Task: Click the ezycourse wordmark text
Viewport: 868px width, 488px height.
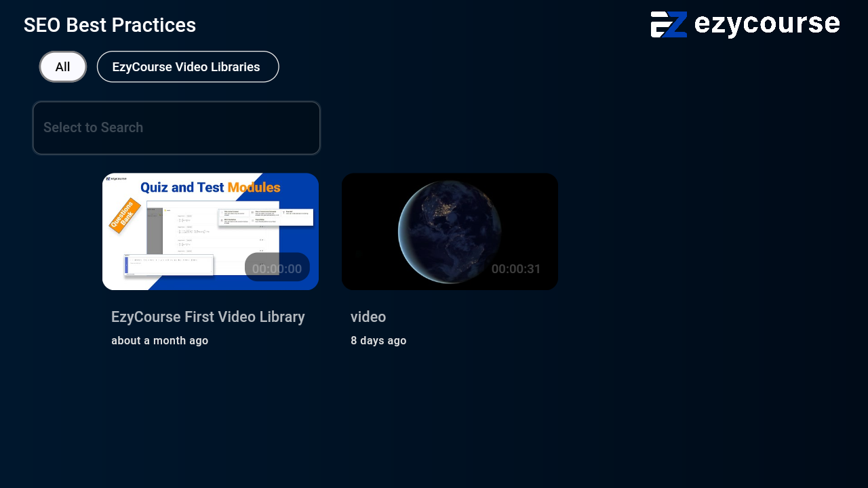Action: (x=767, y=25)
